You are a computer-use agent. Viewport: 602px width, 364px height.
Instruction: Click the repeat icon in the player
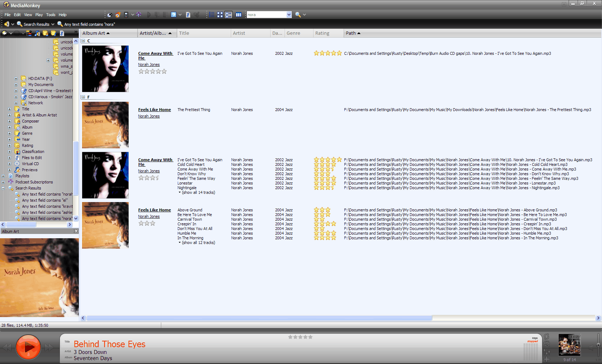(546, 336)
